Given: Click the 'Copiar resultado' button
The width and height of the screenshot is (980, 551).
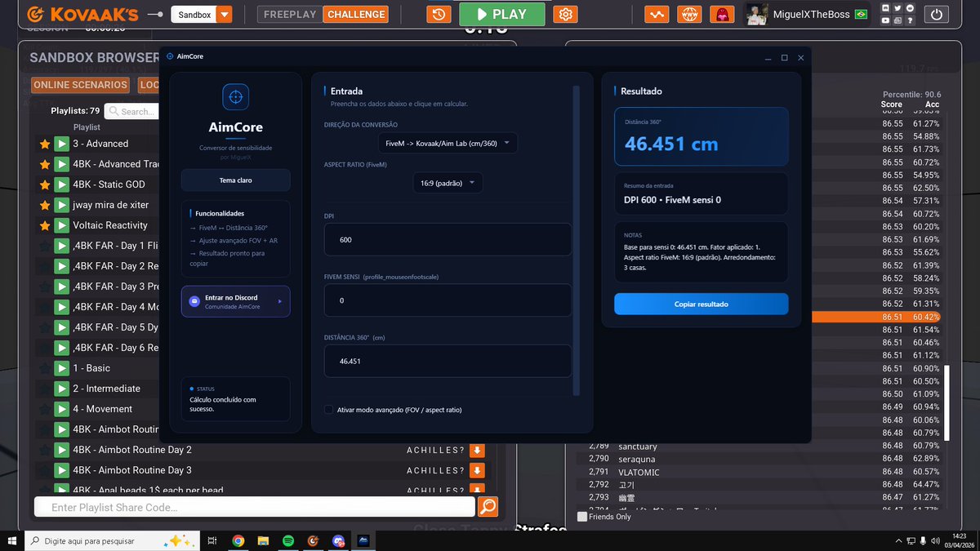Looking at the screenshot, I should click(702, 304).
